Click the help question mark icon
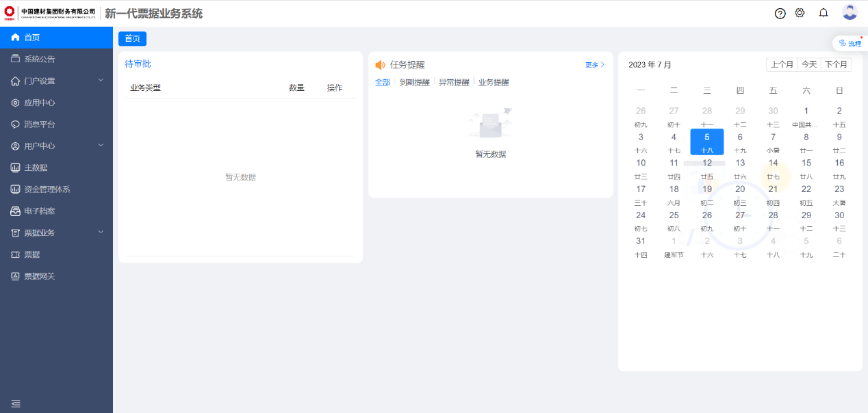This screenshot has height=413, width=868. [780, 13]
